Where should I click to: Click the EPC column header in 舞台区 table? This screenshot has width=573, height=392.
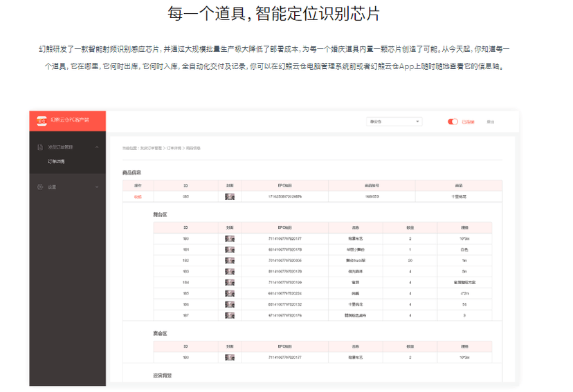click(285, 227)
